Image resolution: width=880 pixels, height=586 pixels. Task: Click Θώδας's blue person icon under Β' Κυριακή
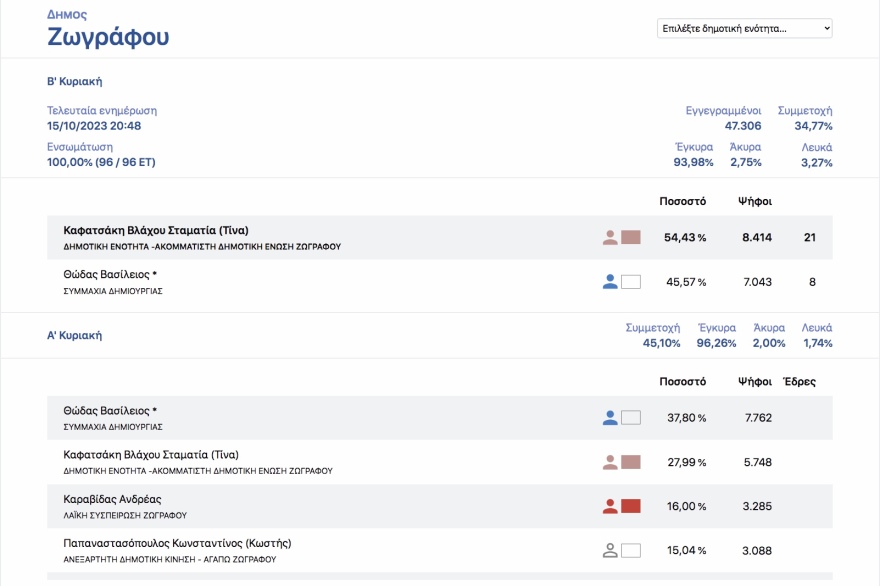click(x=610, y=282)
